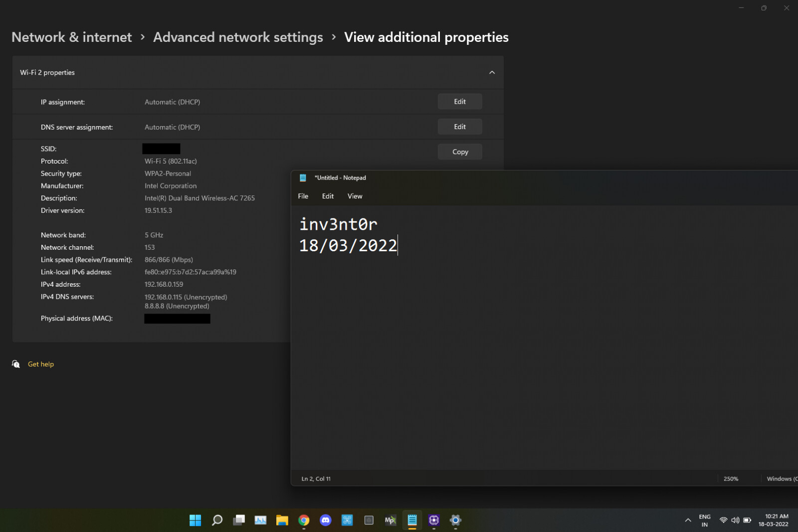The width and height of the screenshot is (798, 532).
Task: Copy the Wi-Fi properties
Action: pyautogui.click(x=459, y=152)
